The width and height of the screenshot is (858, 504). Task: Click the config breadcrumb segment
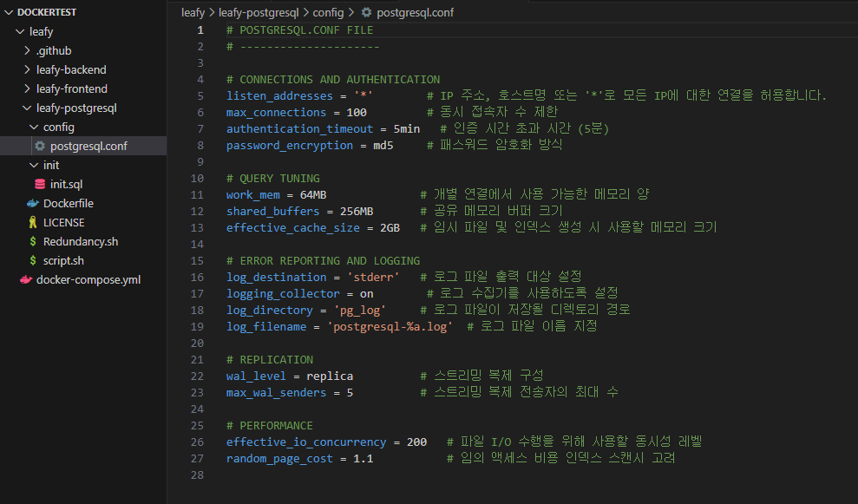coord(328,13)
